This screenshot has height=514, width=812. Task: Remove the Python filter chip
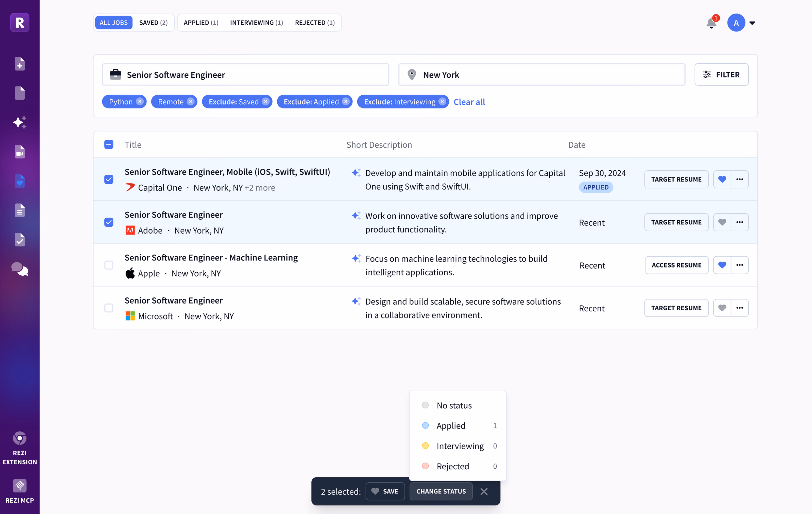point(140,101)
